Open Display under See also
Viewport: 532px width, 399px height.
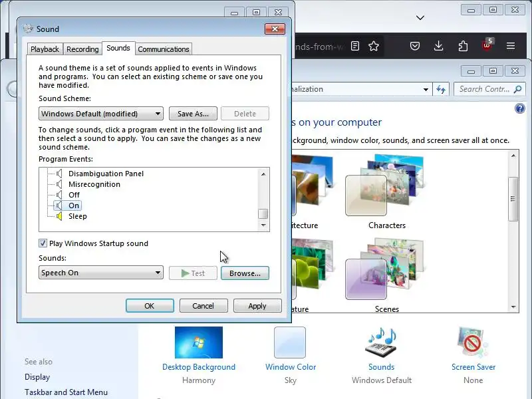(37, 377)
